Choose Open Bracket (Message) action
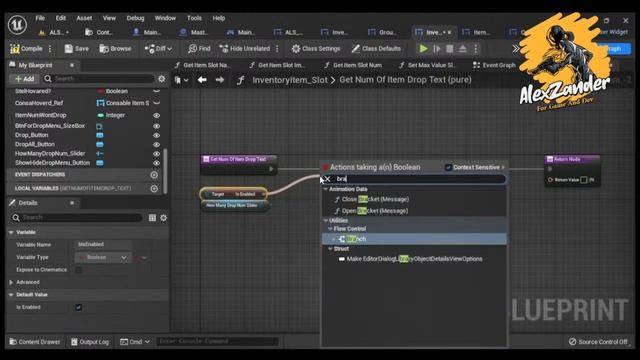This screenshot has height=360, width=640. tap(375, 211)
